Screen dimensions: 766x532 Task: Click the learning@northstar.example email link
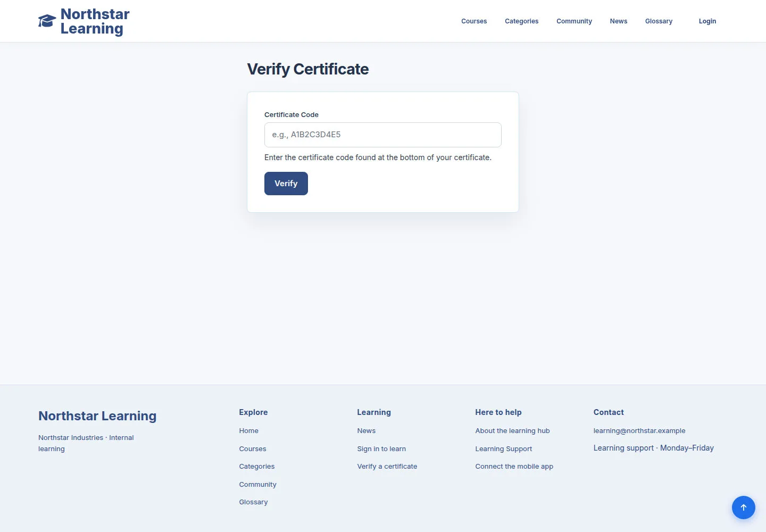[x=639, y=431]
